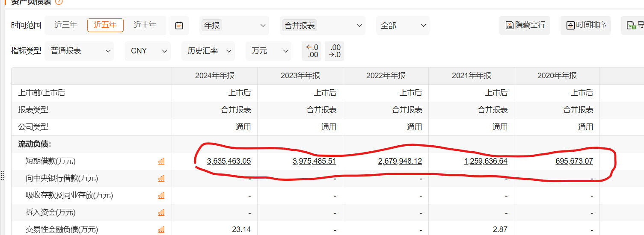Click the 2.87 交易性金融负债 cell
Image resolution: width=644 pixels, height=235 pixels.
[500, 230]
